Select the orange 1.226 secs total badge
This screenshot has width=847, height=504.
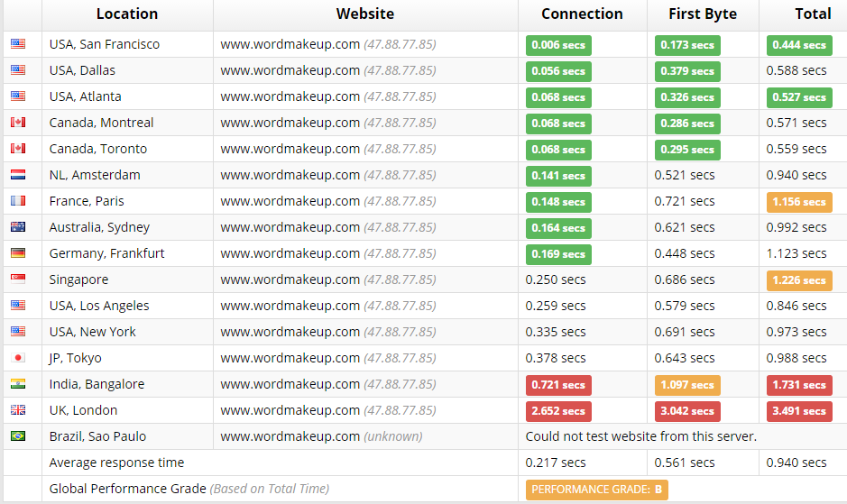[x=799, y=280]
